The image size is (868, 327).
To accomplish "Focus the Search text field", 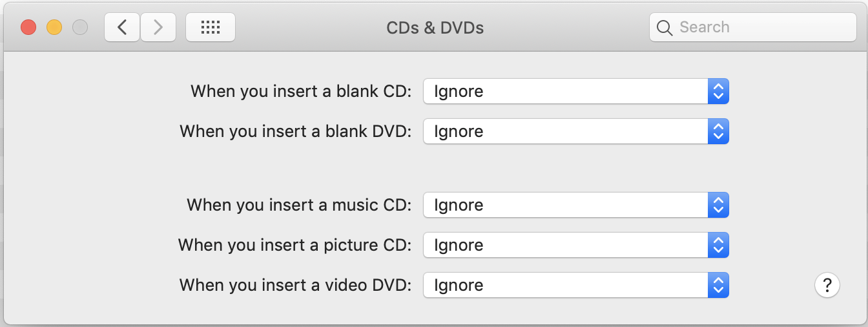I will click(x=762, y=27).
